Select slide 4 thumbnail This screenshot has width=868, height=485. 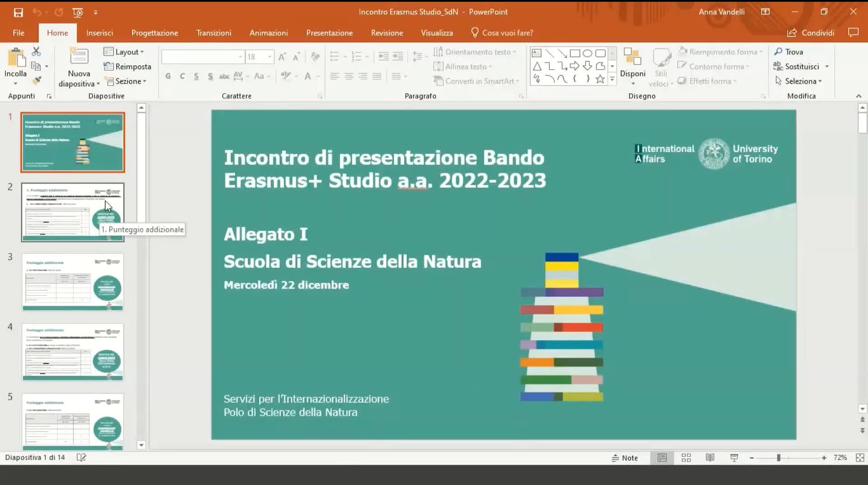(73, 352)
